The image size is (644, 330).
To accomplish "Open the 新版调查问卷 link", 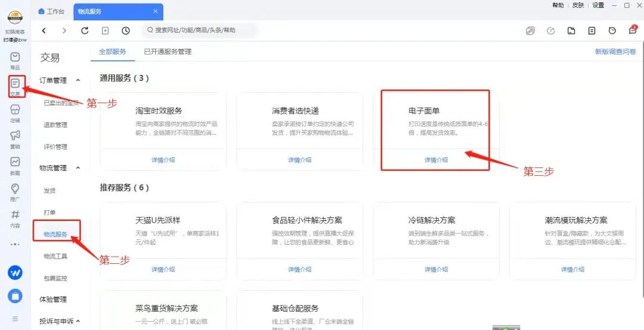I will [615, 52].
